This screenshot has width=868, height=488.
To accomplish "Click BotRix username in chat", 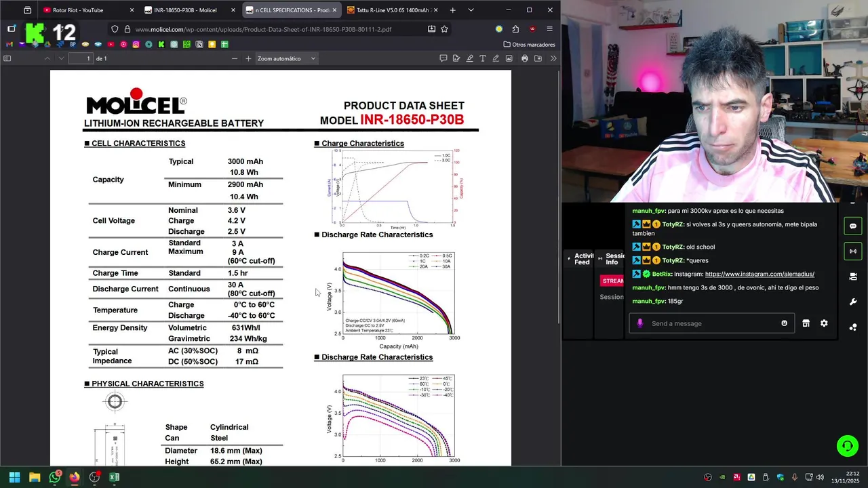I will click(x=662, y=274).
